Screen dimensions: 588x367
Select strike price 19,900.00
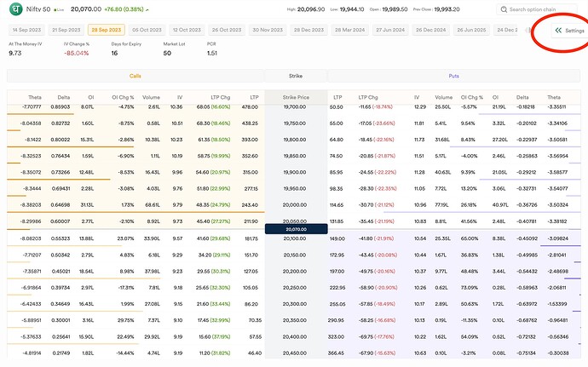(x=295, y=173)
